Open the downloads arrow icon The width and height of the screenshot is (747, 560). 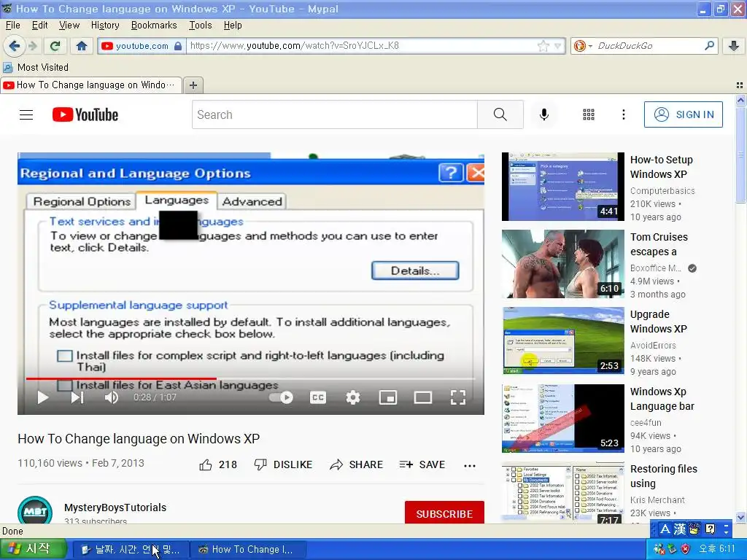(x=734, y=46)
